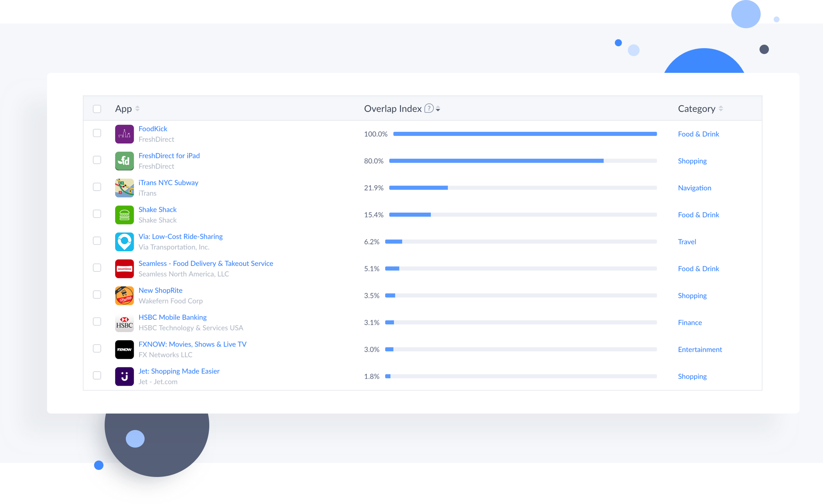The height and width of the screenshot is (504, 823).
Task: Click the Entertainment category link
Action: point(700,349)
